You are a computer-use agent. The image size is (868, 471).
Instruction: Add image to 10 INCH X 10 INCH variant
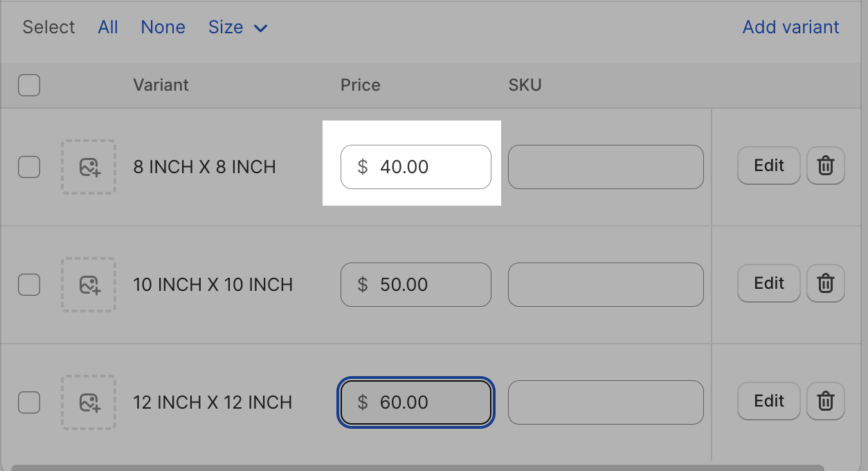point(89,285)
